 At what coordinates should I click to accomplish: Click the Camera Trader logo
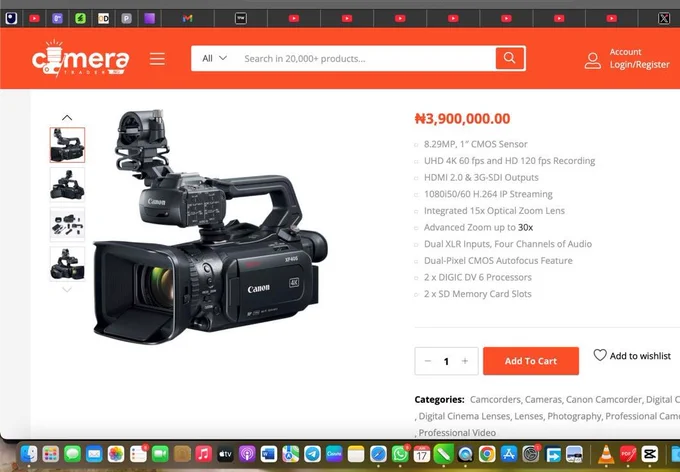pos(80,59)
